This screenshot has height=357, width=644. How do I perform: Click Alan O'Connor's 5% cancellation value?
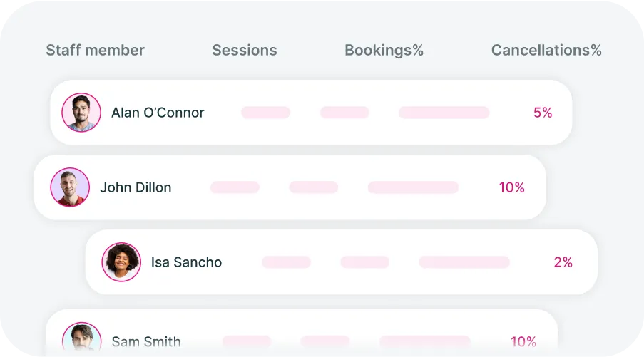click(x=543, y=113)
